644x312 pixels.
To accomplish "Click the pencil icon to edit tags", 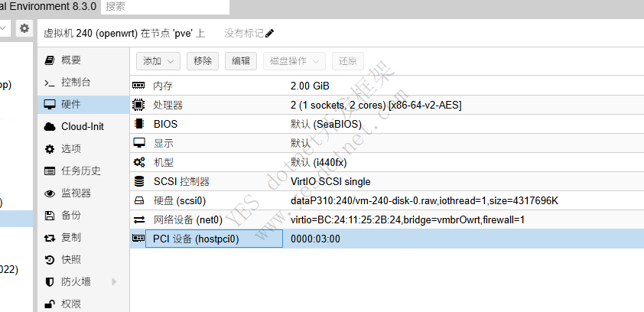I will (x=269, y=33).
